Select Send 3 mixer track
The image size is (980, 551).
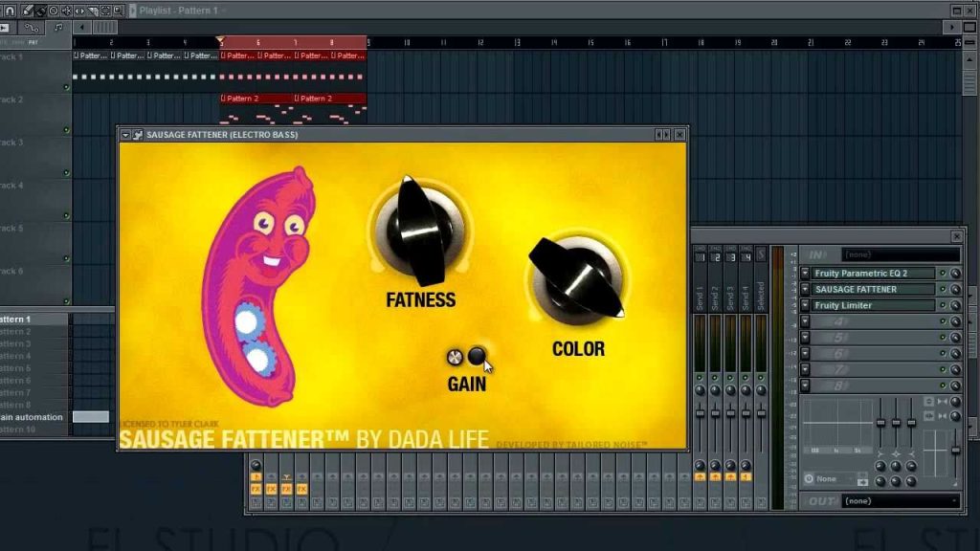point(730,280)
